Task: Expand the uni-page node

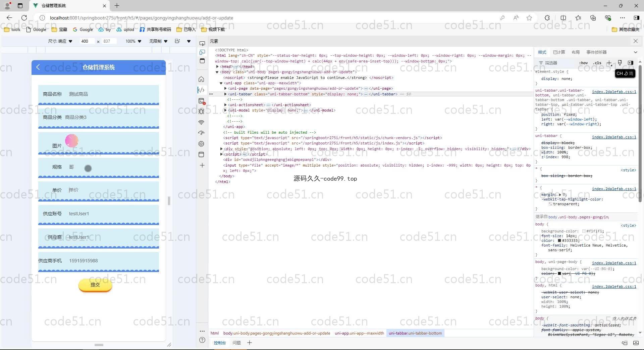Action: [225, 88]
